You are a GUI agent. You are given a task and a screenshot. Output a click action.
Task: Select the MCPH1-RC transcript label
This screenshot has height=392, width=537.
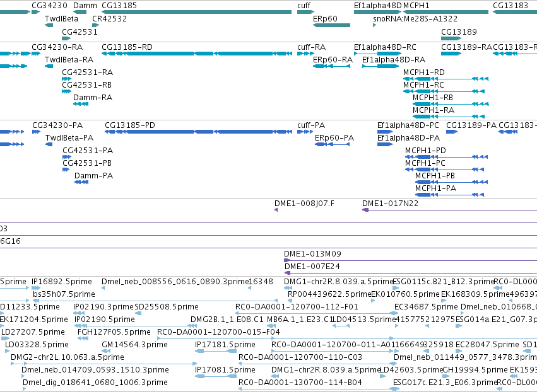click(x=423, y=85)
